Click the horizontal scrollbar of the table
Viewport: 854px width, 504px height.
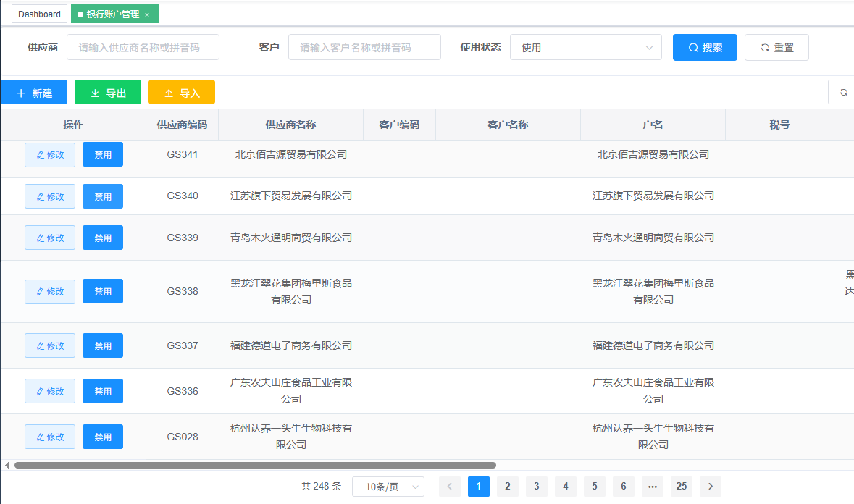point(255,465)
